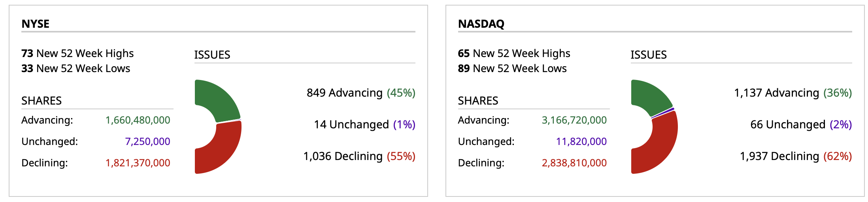Click NYSE unchanged shares value 7,250,000
The image size is (868, 202).
147,141
